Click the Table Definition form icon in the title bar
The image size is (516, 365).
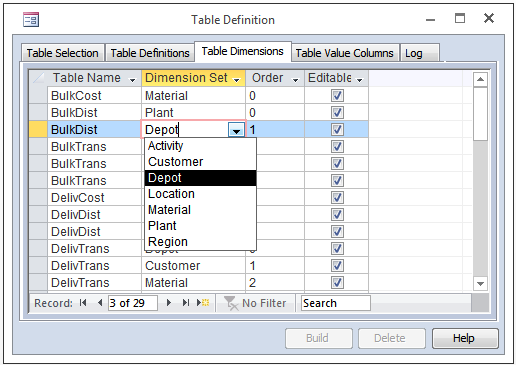click(x=31, y=19)
